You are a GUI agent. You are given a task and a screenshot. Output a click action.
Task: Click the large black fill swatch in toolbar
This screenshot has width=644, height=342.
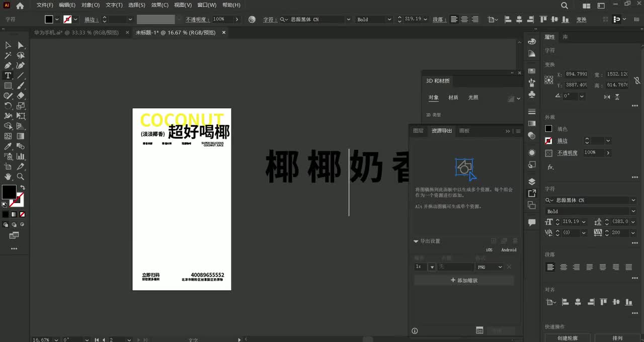(x=9, y=192)
